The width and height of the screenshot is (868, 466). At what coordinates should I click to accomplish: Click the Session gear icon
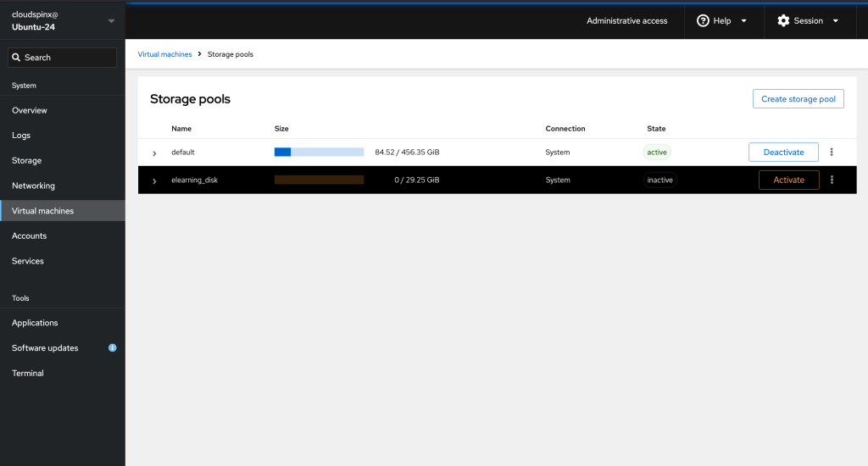click(783, 20)
